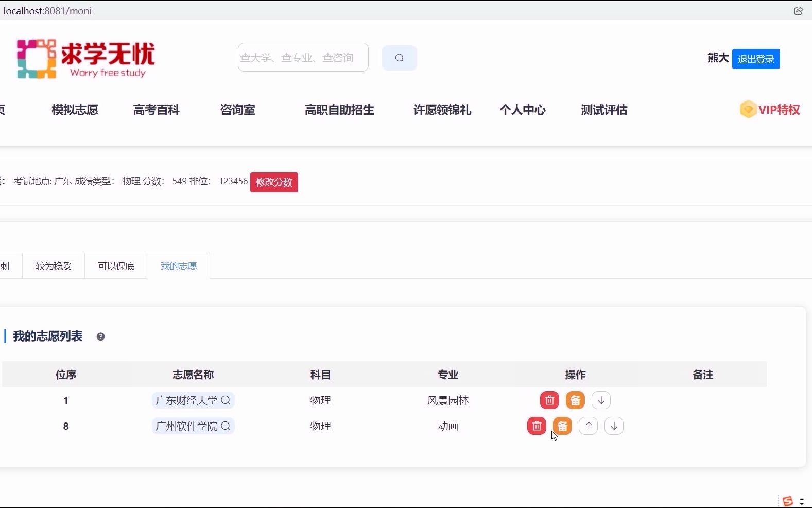Click the browser share icon
The width and height of the screenshot is (812, 508).
point(799,11)
